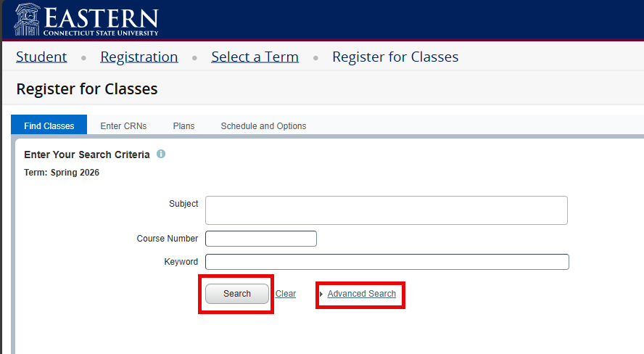The height and width of the screenshot is (354, 644).
Task: Click inside the Subject field
Action: pos(386,210)
